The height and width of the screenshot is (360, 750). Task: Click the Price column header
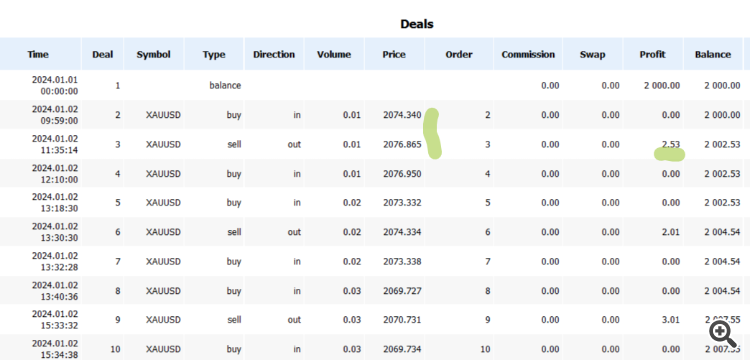click(394, 55)
